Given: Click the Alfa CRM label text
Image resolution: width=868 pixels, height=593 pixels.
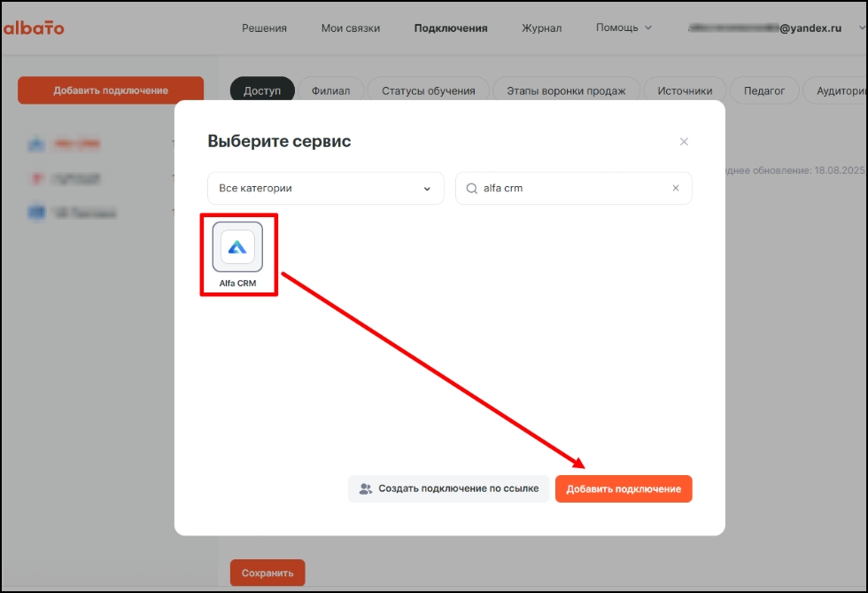Looking at the screenshot, I should [237, 283].
